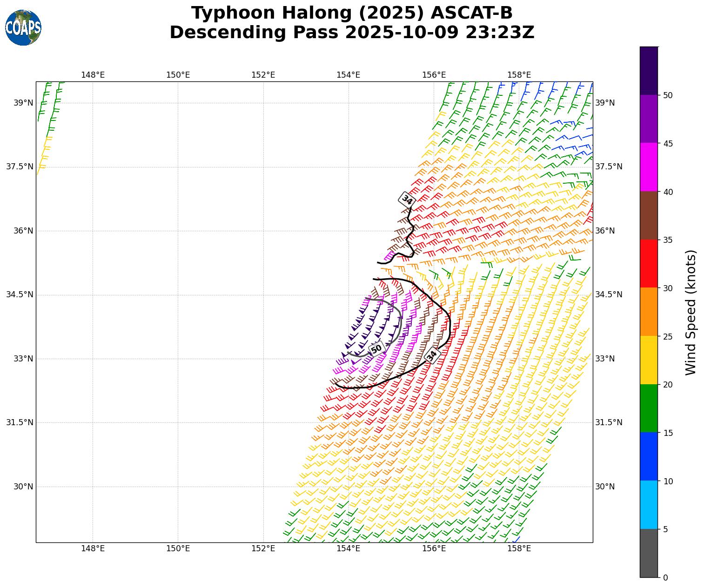Click the gray 0-5 knots color band
Viewport: 704px width, 588px height.
649,553
